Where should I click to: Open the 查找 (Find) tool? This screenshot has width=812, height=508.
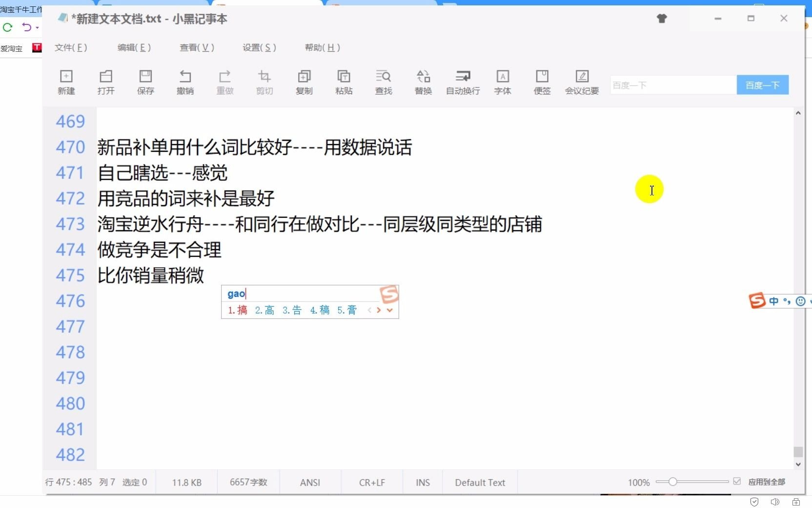384,82
